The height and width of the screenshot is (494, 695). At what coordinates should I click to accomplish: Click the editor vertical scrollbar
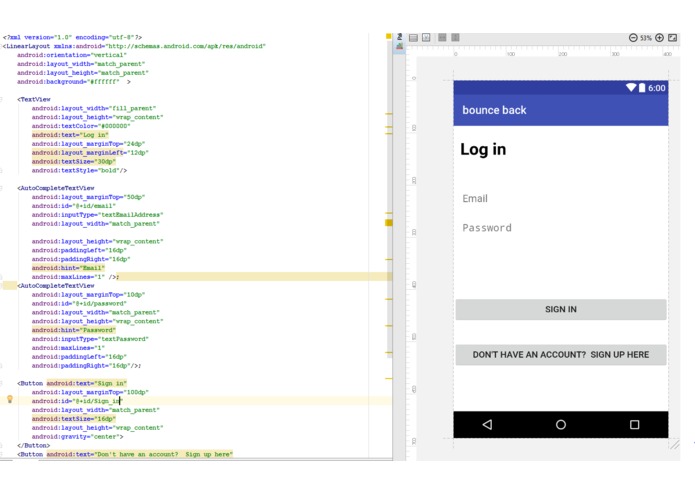pos(390,199)
